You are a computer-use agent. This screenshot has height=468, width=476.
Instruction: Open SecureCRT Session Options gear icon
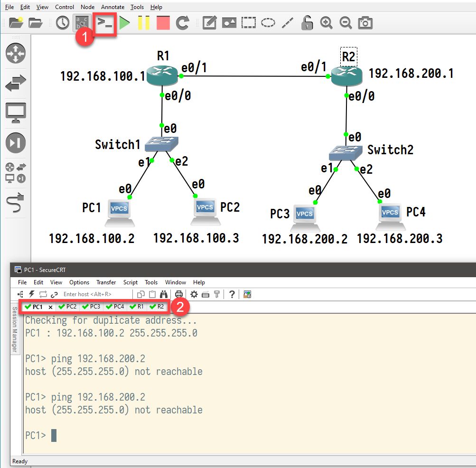tap(194, 294)
